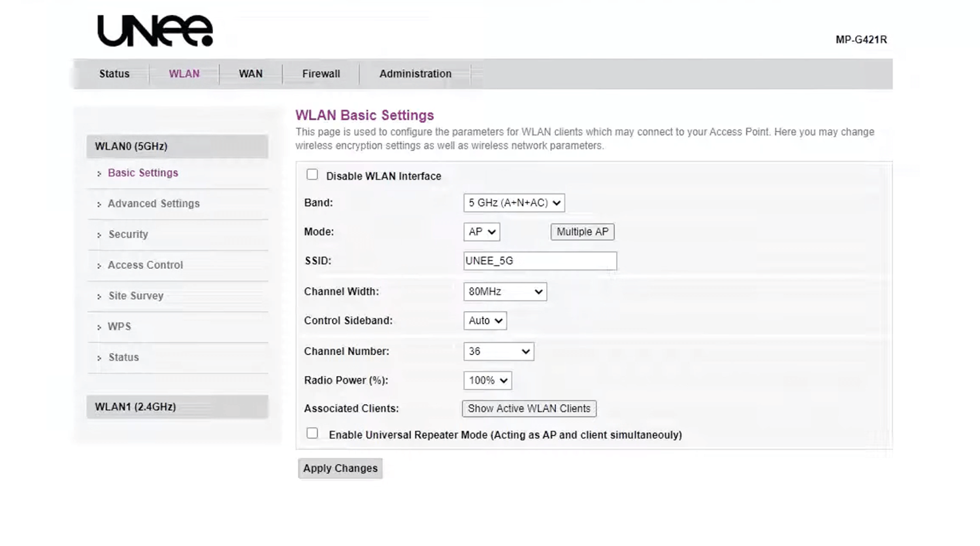This screenshot has height=546, width=980.
Task: Expand the Control Sideband dropdown
Action: 485,320
